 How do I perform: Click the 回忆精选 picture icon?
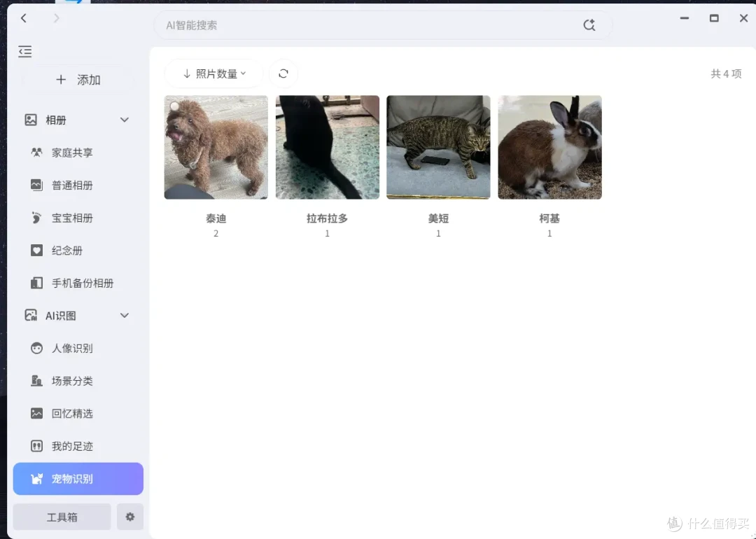[x=36, y=414]
